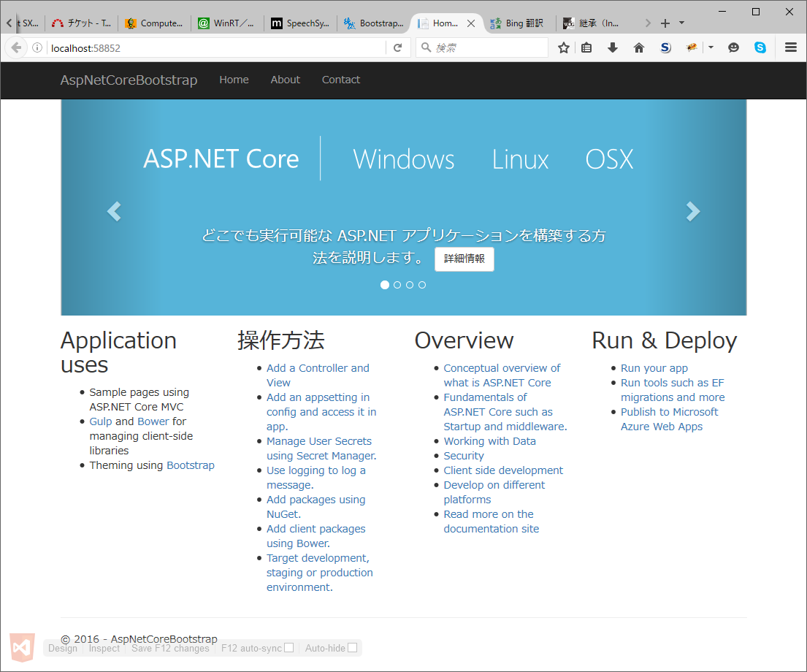The image size is (807, 672).
Task: Switch to the チケット tab
Action: pyautogui.click(x=81, y=23)
